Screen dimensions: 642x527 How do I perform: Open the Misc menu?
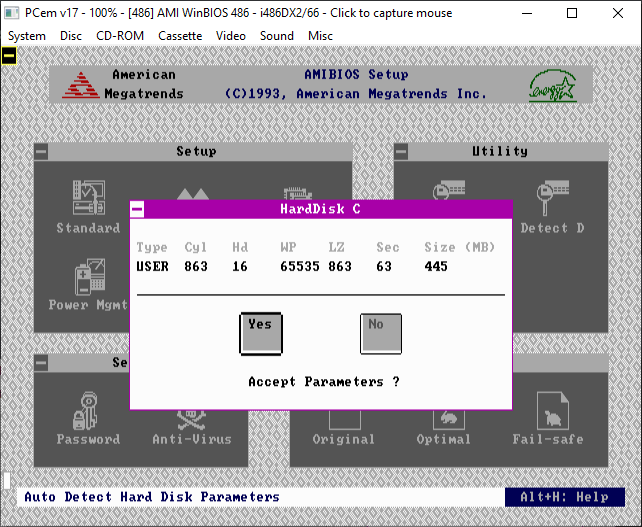(x=320, y=36)
